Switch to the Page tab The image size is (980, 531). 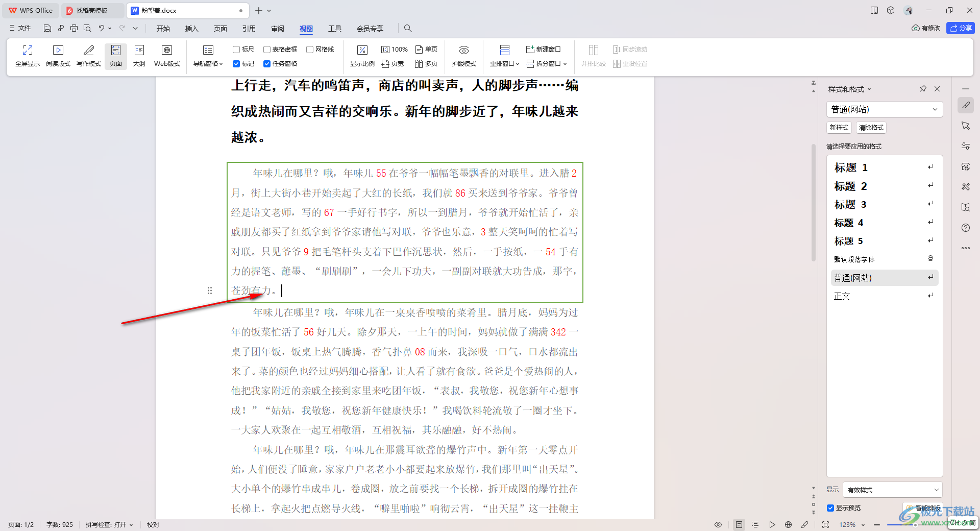pos(220,29)
